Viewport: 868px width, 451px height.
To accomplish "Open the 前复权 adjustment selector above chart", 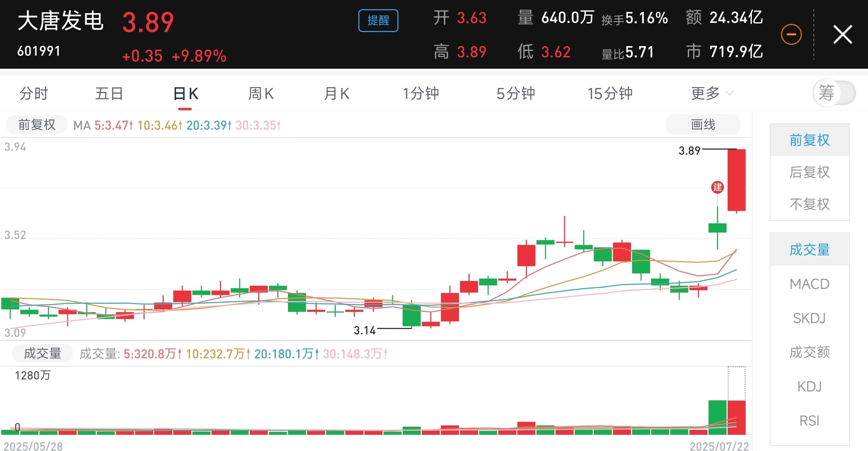I will 37,125.
